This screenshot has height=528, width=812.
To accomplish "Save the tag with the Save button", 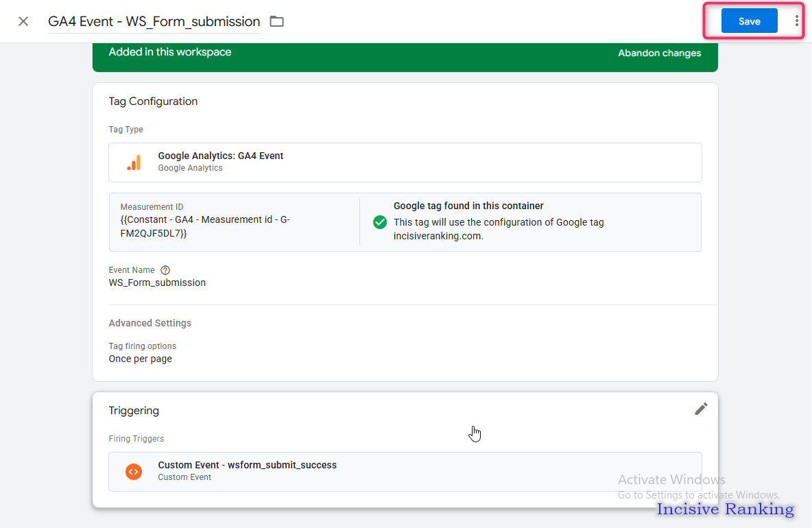I will click(x=750, y=21).
